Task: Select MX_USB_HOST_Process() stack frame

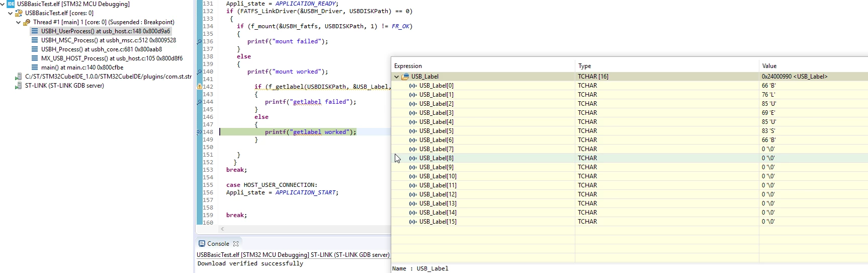Action: (112, 58)
